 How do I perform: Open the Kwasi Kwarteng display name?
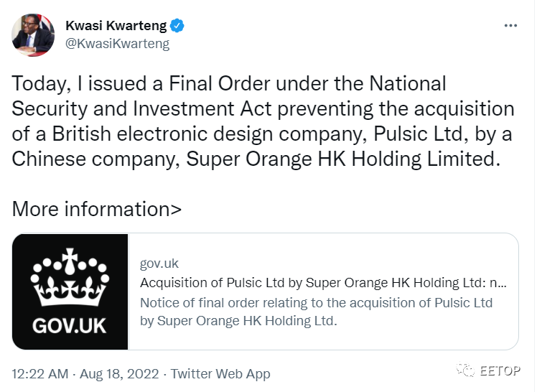tap(115, 26)
